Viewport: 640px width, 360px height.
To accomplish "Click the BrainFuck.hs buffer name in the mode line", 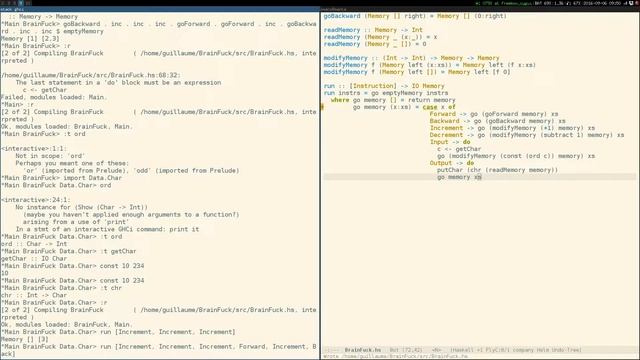I will (x=362, y=350).
